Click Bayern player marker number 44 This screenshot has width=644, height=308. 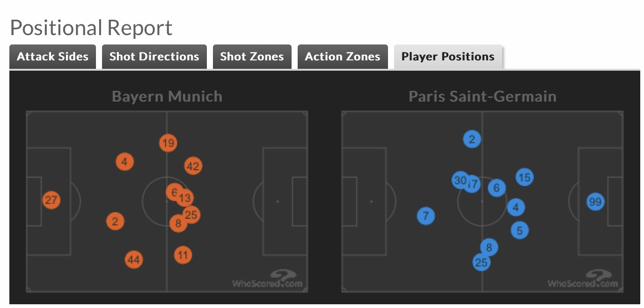tap(134, 259)
